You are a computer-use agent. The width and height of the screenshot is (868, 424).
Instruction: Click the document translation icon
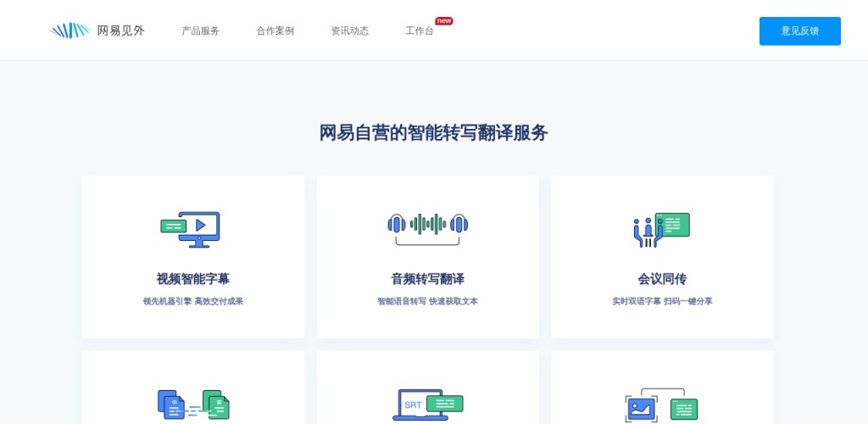pos(193,404)
